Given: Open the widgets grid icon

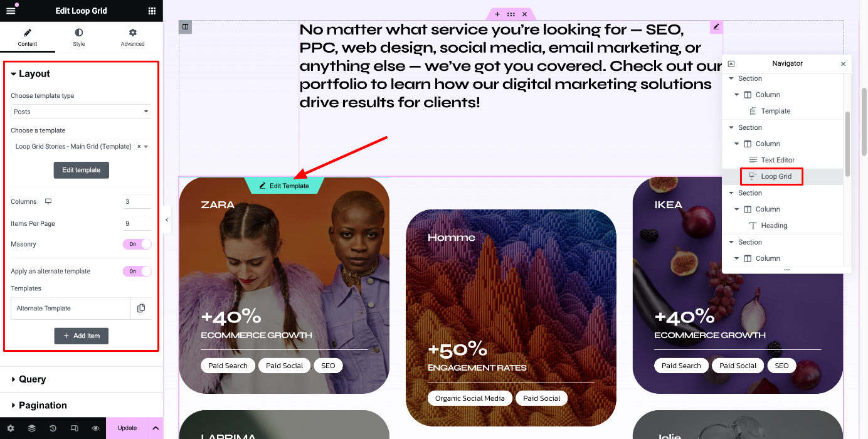Looking at the screenshot, I should 152,11.
